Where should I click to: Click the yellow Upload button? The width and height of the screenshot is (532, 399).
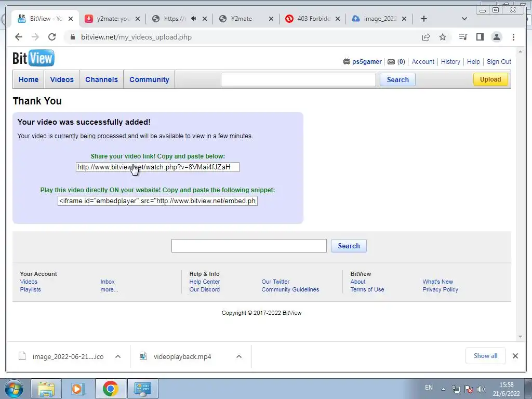click(x=490, y=79)
